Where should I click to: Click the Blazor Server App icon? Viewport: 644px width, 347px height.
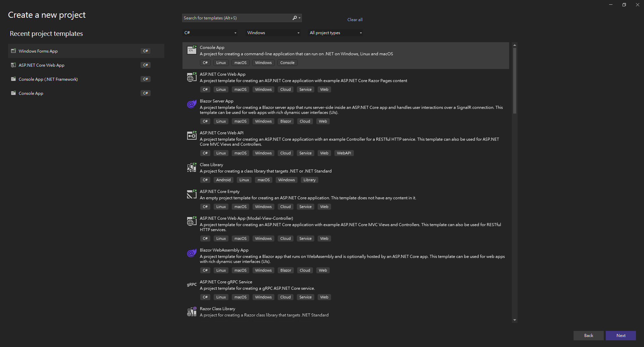point(192,104)
